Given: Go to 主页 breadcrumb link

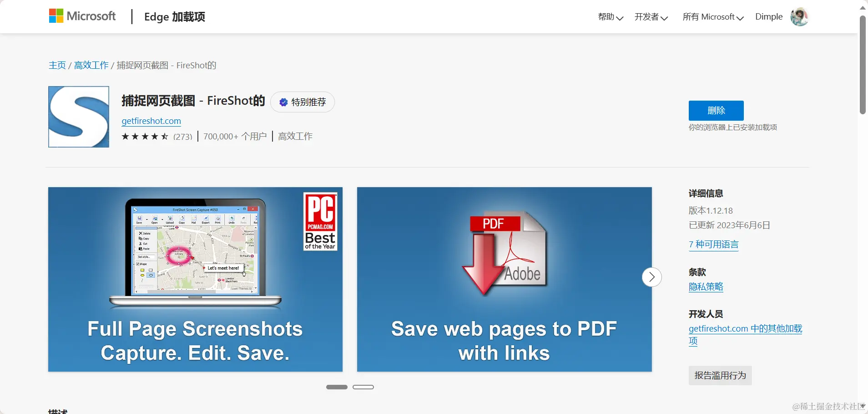Looking at the screenshot, I should 57,65.
